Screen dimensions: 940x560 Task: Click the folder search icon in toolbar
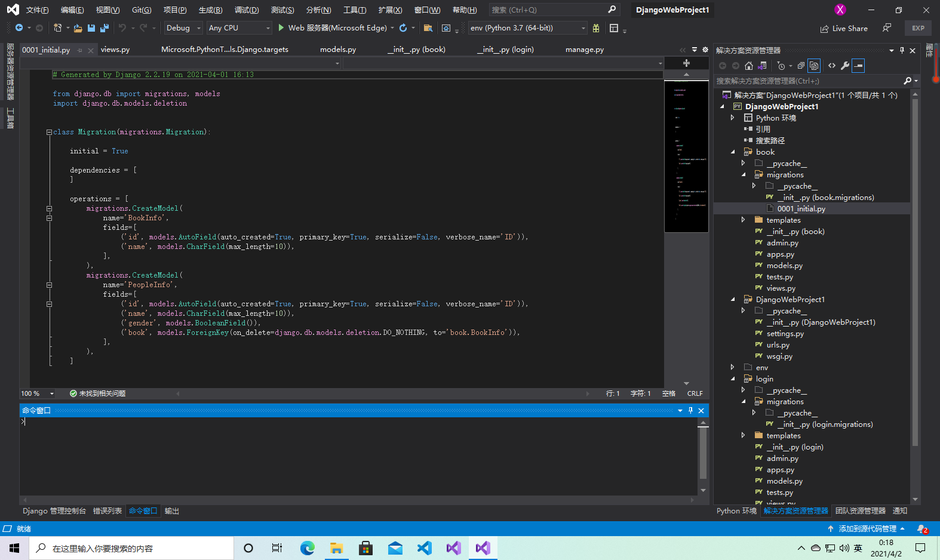point(428,28)
